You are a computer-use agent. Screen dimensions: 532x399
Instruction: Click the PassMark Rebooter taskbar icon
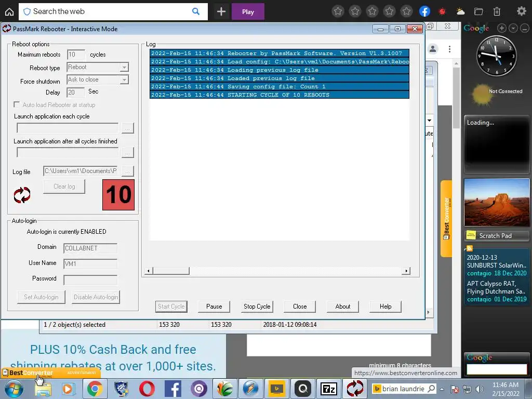355,389
